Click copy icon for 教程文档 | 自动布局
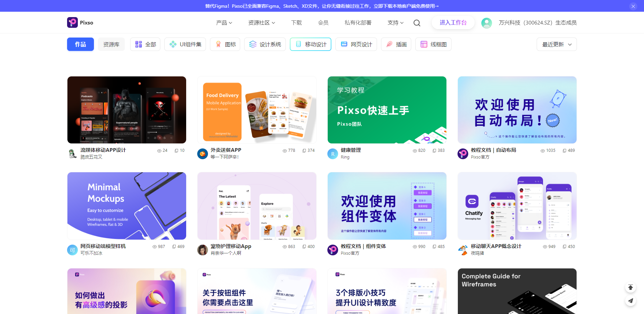Screen dimensions: 644x314 [x=565, y=151]
